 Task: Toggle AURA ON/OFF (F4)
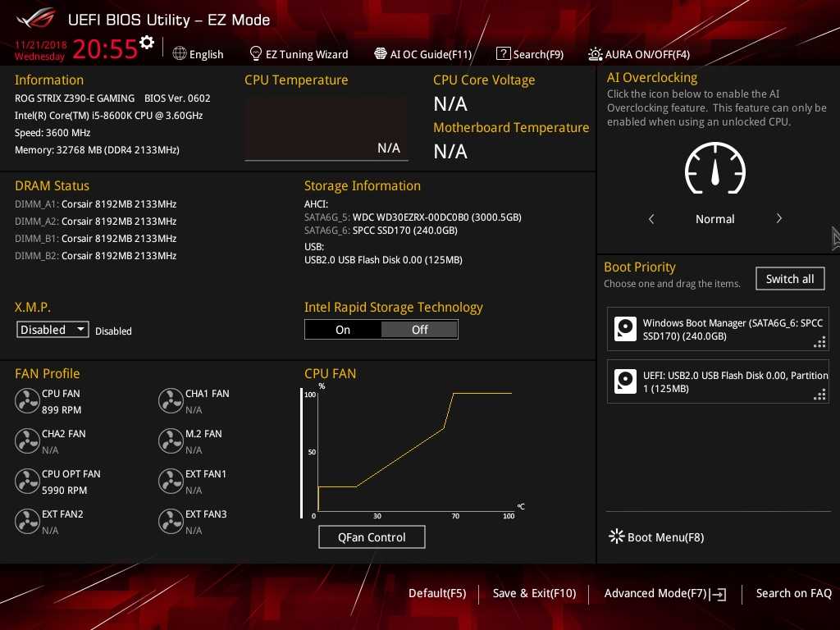point(638,54)
